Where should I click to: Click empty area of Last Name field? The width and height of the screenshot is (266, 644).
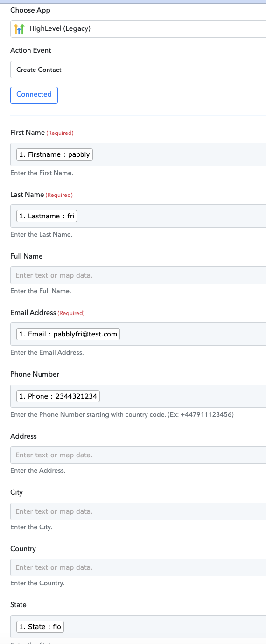pos(172,216)
